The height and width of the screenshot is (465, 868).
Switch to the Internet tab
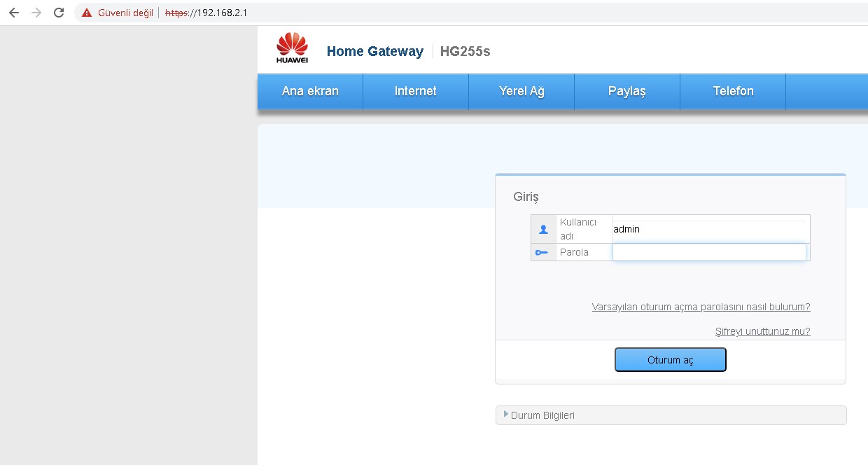[x=415, y=91]
